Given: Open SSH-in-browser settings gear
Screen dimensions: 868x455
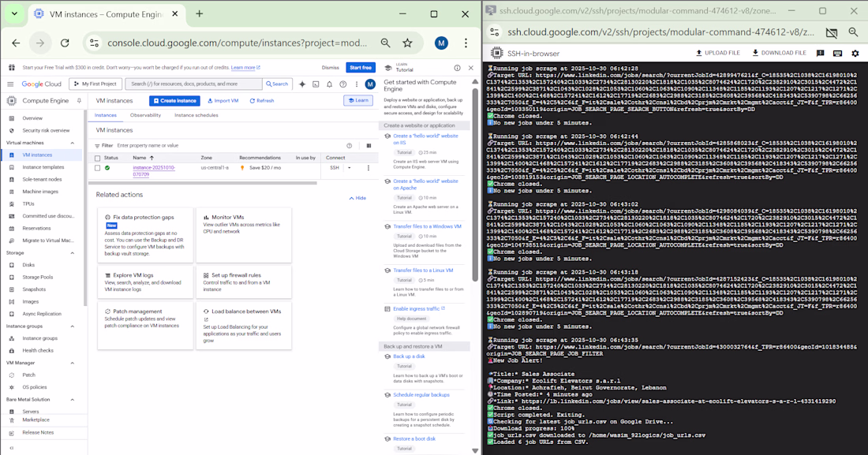Looking at the screenshot, I should point(855,53).
